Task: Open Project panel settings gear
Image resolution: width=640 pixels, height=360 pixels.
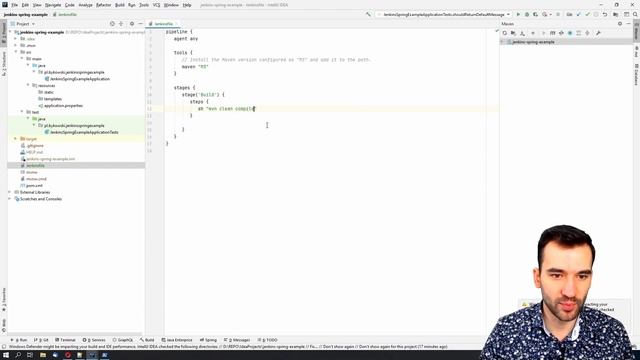Action: coord(132,24)
